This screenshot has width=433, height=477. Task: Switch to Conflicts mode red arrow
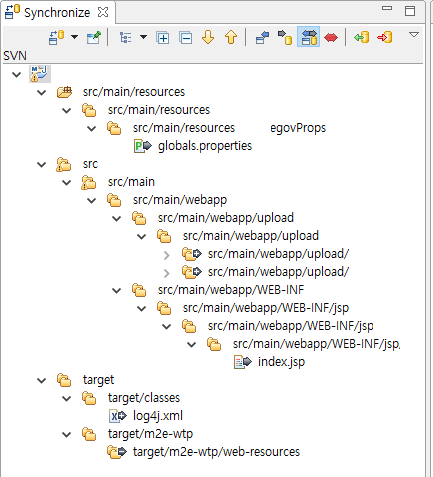click(x=331, y=37)
